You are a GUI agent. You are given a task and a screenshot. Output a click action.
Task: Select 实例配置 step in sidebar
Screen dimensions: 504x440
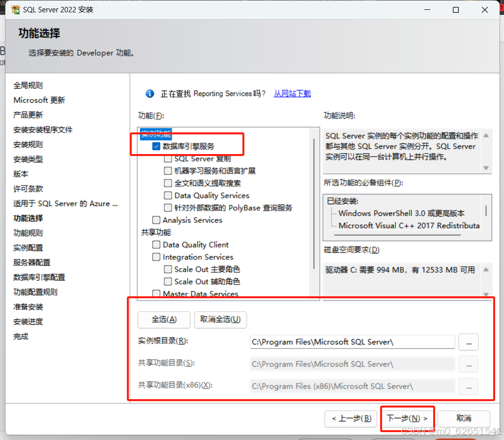pos(28,248)
